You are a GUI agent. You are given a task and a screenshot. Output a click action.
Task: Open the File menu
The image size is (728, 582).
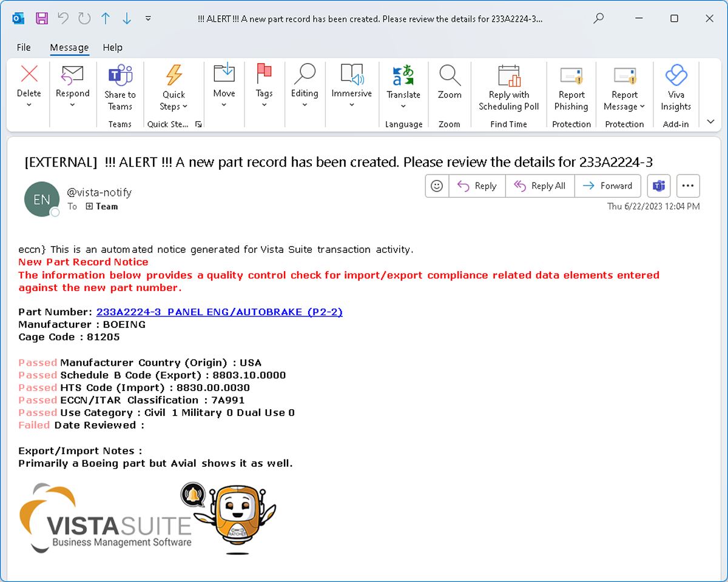24,47
